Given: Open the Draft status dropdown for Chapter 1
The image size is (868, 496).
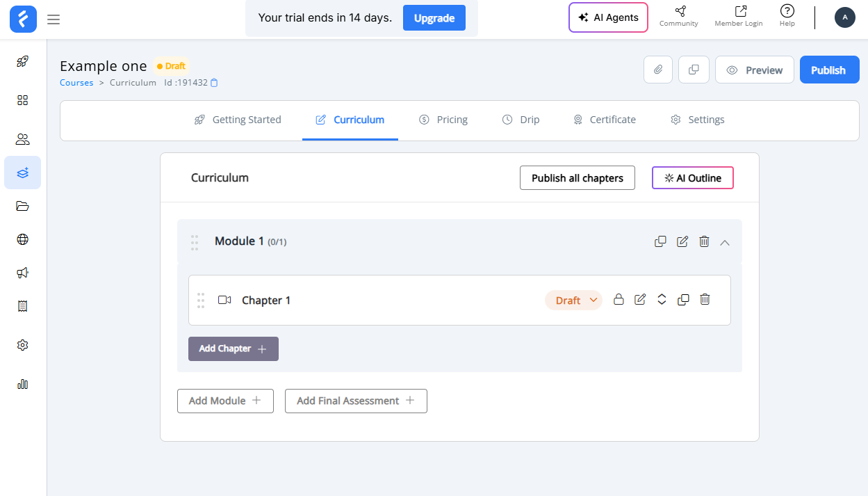Looking at the screenshot, I should (573, 301).
